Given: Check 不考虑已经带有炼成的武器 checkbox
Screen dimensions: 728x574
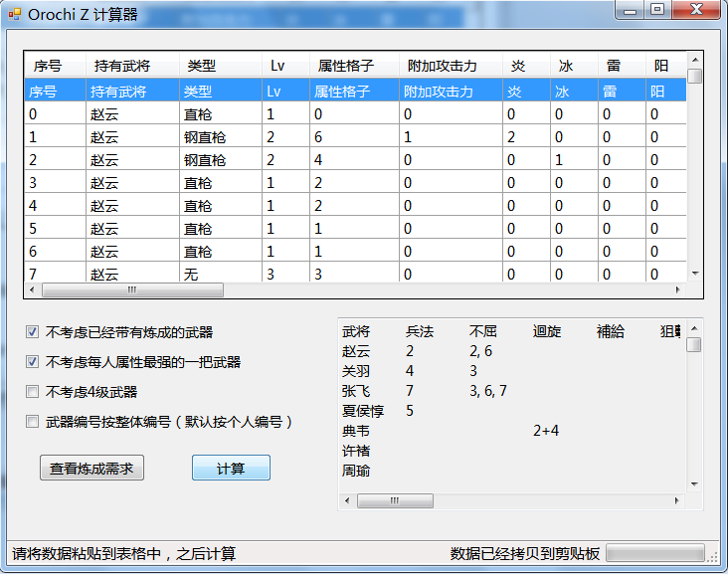Looking at the screenshot, I should pyautogui.click(x=33, y=332).
